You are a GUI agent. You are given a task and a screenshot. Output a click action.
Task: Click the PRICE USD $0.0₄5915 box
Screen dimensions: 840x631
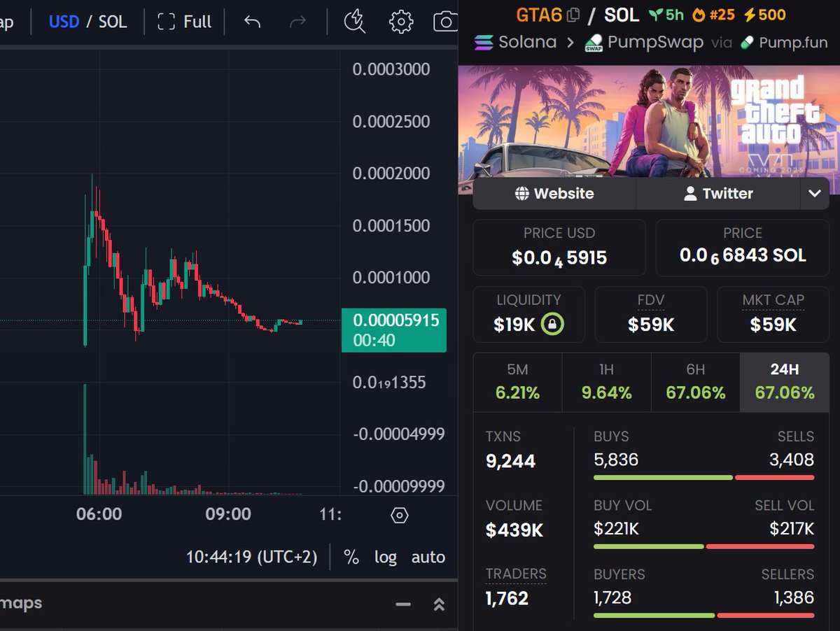pyautogui.click(x=559, y=248)
